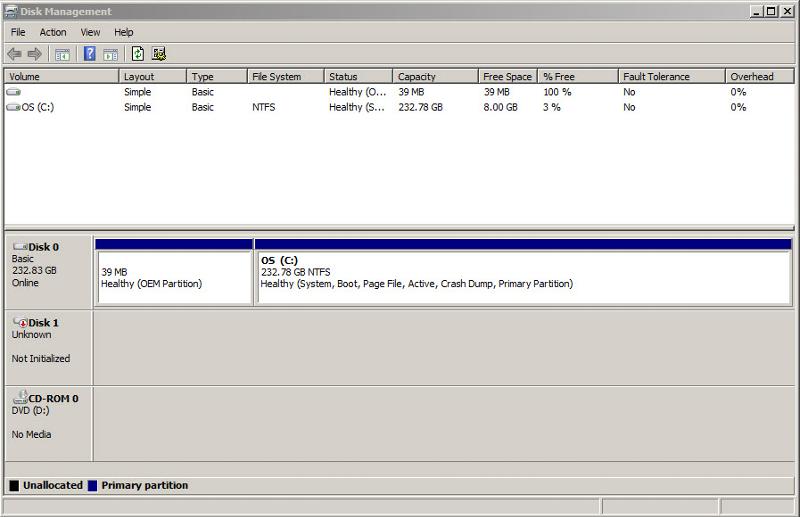Click the 39 MB capacity cell in the list

click(411, 92)
